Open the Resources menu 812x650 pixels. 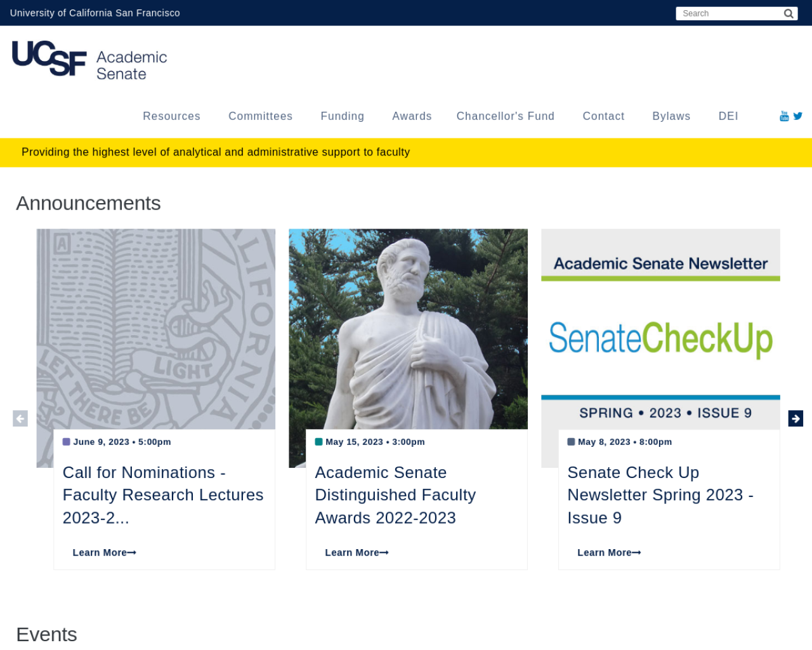pos(171,116)
